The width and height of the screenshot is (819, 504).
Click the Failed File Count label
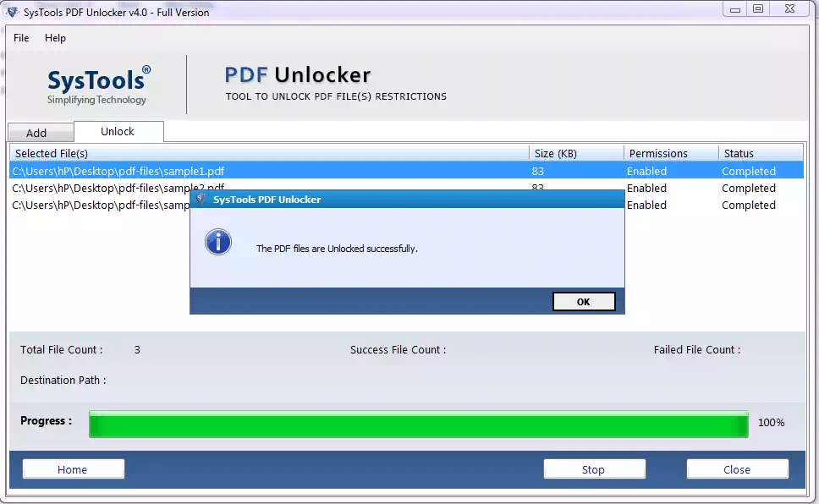697,349
